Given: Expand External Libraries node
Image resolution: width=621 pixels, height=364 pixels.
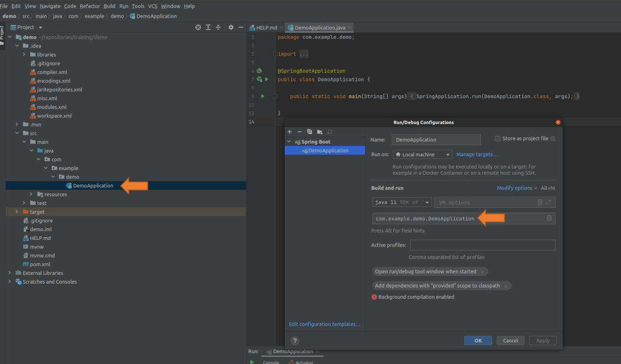Looking at the screenshot, I should [x=10, y=273].
